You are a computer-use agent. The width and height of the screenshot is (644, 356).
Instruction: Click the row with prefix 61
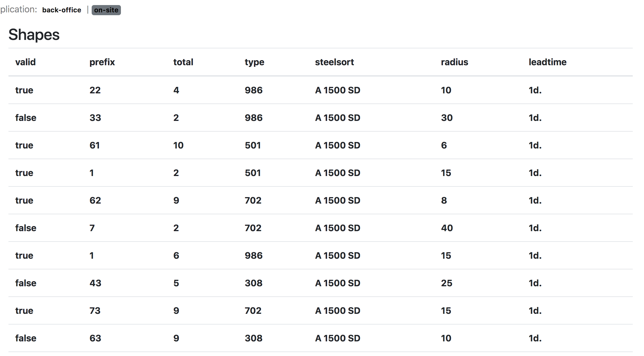pyautogui.click(x=94, y=145)
